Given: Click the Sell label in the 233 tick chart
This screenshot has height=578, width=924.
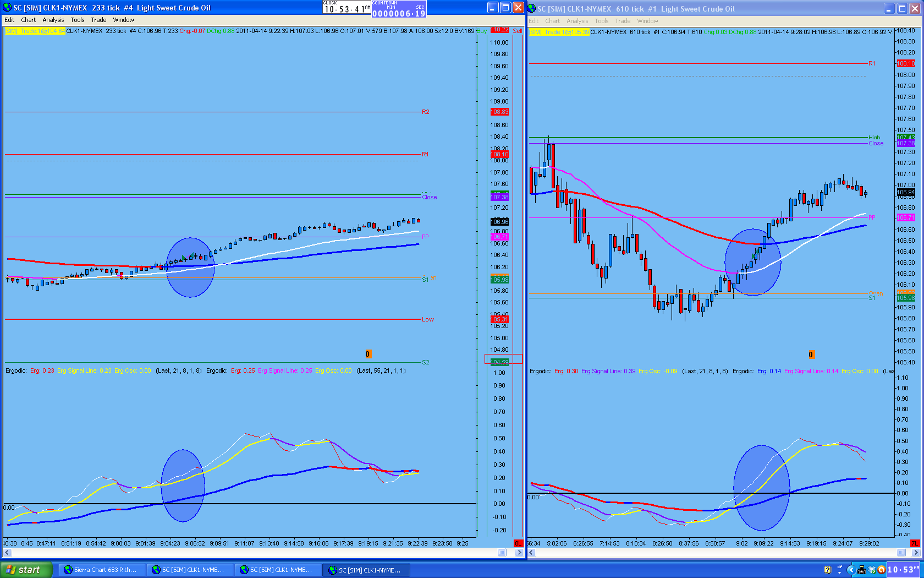Looking at the screenshot, I should 518,31.
